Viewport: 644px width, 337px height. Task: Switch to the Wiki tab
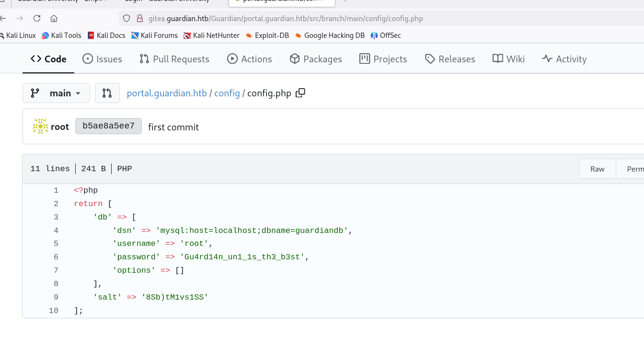[508, 59]
